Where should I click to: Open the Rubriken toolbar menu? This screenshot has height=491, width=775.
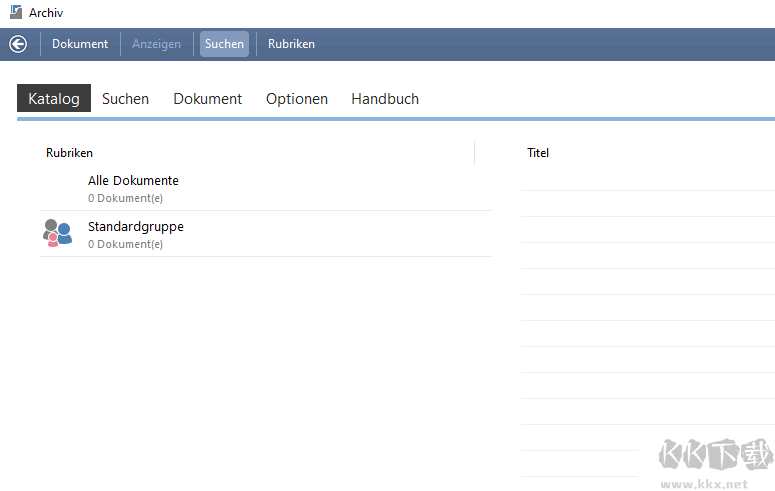(291, 44)
